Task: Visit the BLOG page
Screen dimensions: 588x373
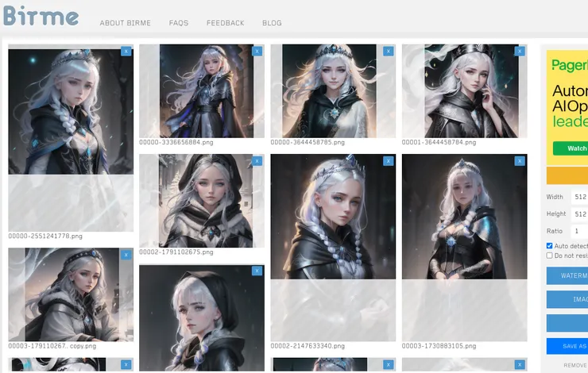Action: pos(272,23)
